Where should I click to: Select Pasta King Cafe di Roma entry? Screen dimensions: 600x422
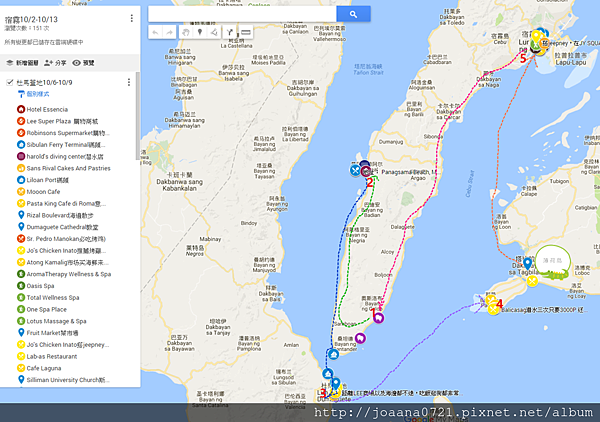point(66,204)
